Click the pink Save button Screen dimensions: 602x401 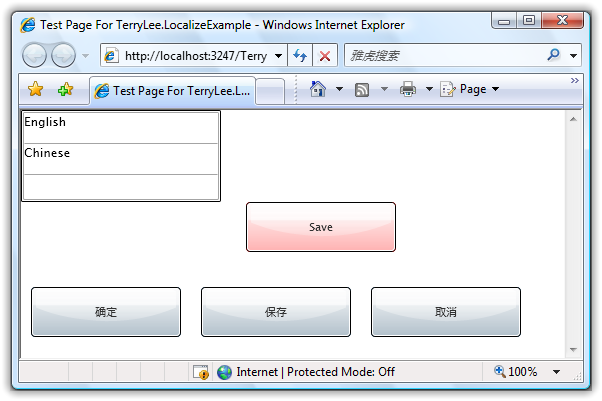tap(320, 227)
